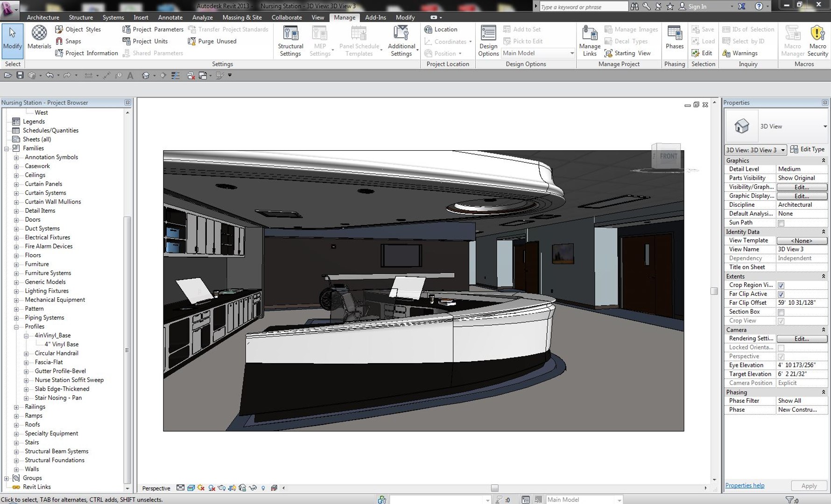
Task: Switch to the Architecture ribbon tab
Action: [x=43, y=17]
